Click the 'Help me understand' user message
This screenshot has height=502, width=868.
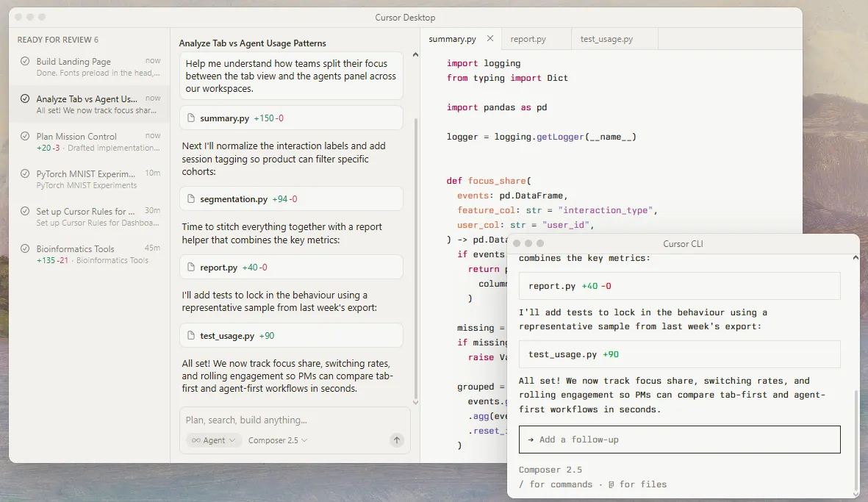click(x=291, y=76)
